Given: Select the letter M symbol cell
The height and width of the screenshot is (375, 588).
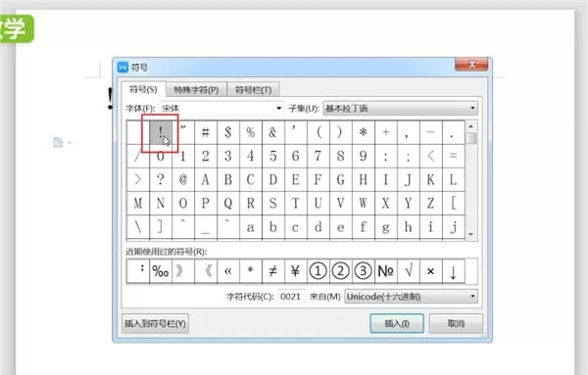Looking at the screenshot, I should [138, 204].
